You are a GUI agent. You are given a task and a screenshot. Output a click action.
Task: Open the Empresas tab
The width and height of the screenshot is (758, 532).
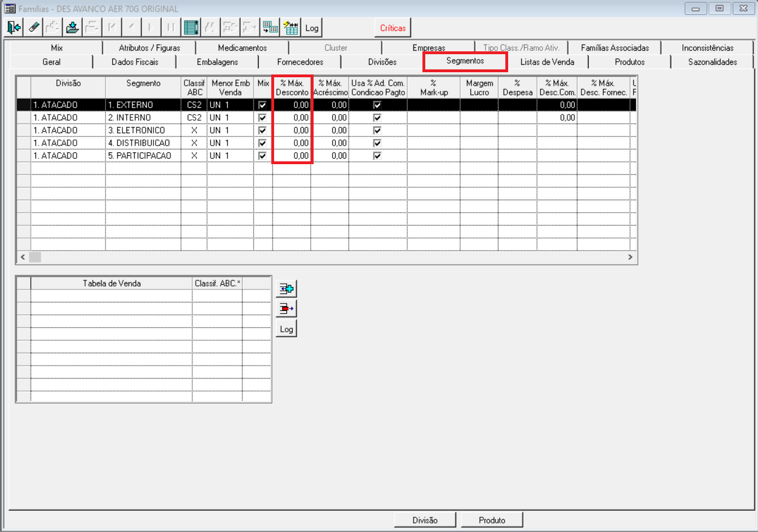pos(429,48)
